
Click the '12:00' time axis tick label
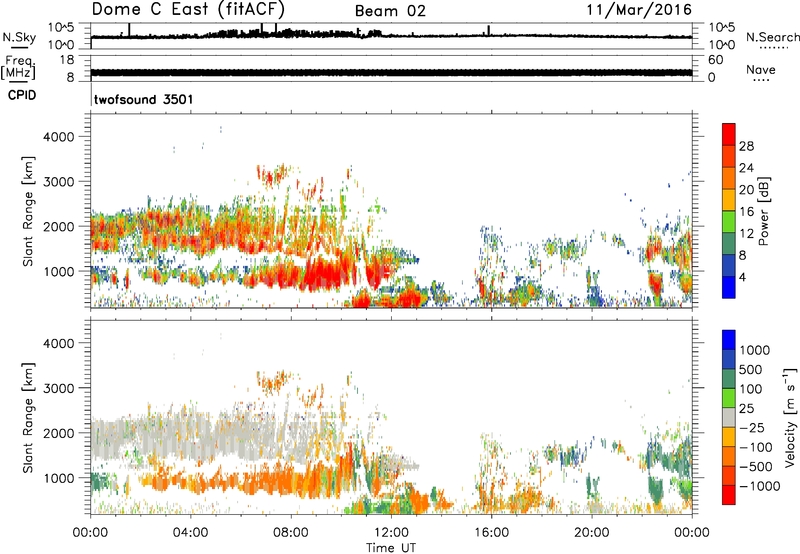click(x=391, y=533)
